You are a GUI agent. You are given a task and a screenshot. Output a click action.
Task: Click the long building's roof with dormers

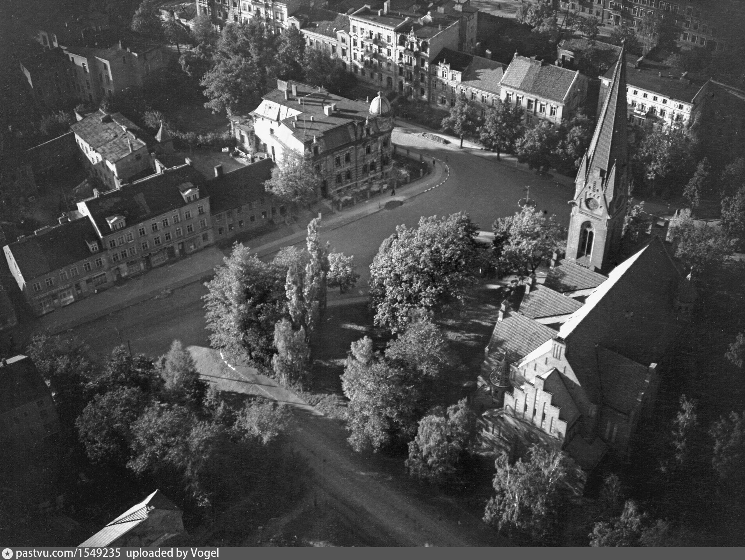point(145,203)
